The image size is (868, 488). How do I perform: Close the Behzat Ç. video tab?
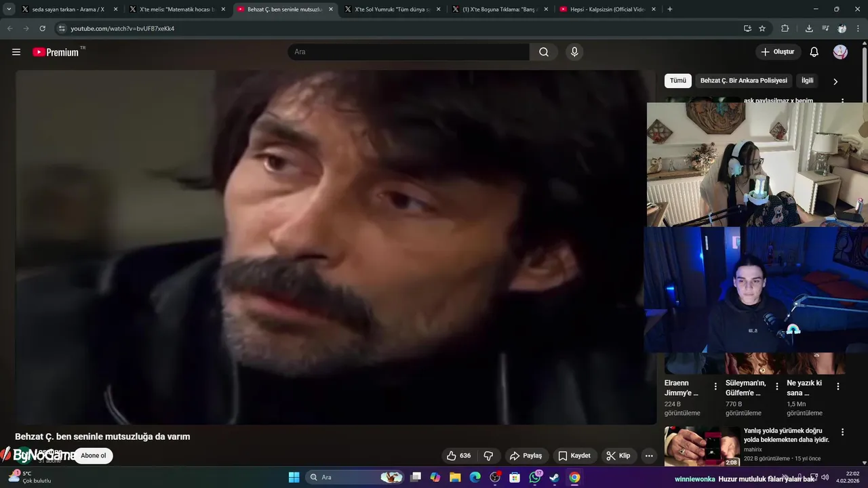point(331,9)
